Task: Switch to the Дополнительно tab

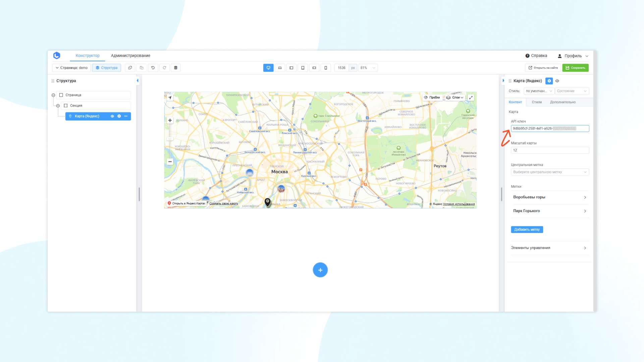Action: coord(563,102)
